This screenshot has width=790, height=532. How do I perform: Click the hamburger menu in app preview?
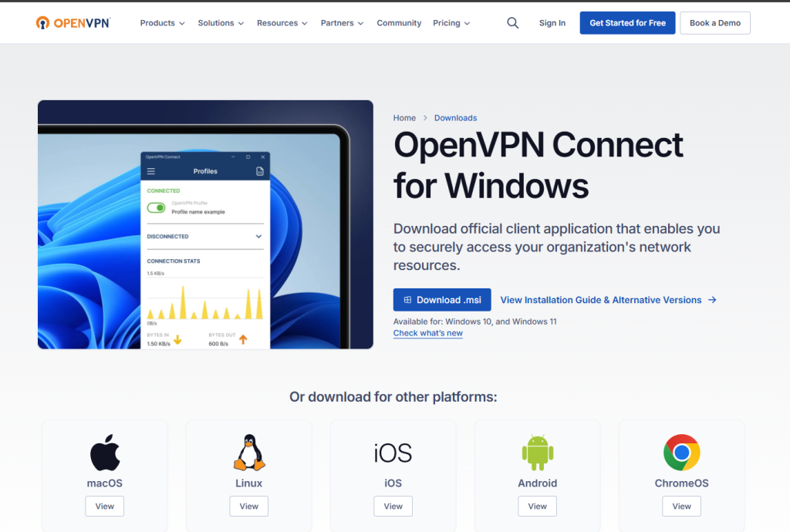coord(151,171)
